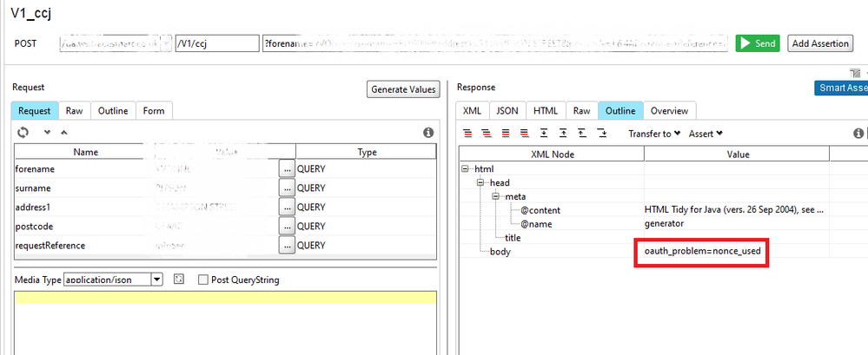This screenshot has width=868, height=355.
Task: Open the Transfer to dropdown menu
Action: [654, 134]
